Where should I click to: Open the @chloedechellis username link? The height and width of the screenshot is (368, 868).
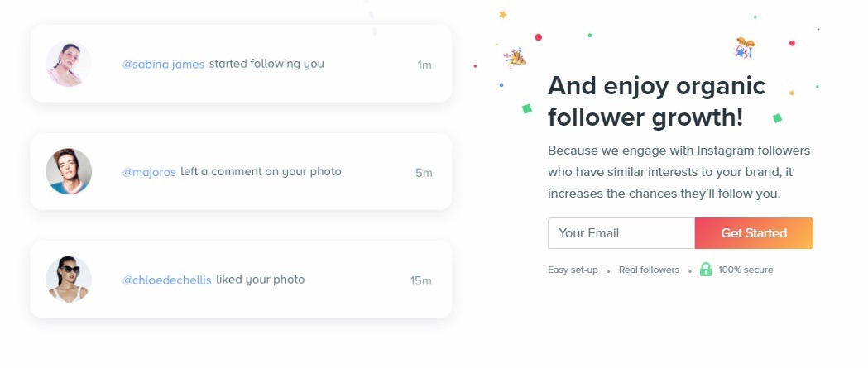pos(167,280)
